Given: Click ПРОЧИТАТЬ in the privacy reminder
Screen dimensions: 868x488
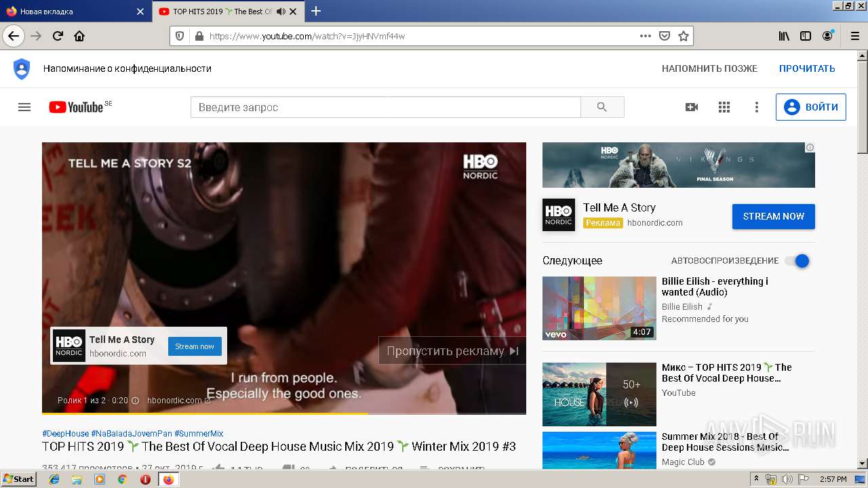Looking at the screenshot, I should (x=807, y=68).
